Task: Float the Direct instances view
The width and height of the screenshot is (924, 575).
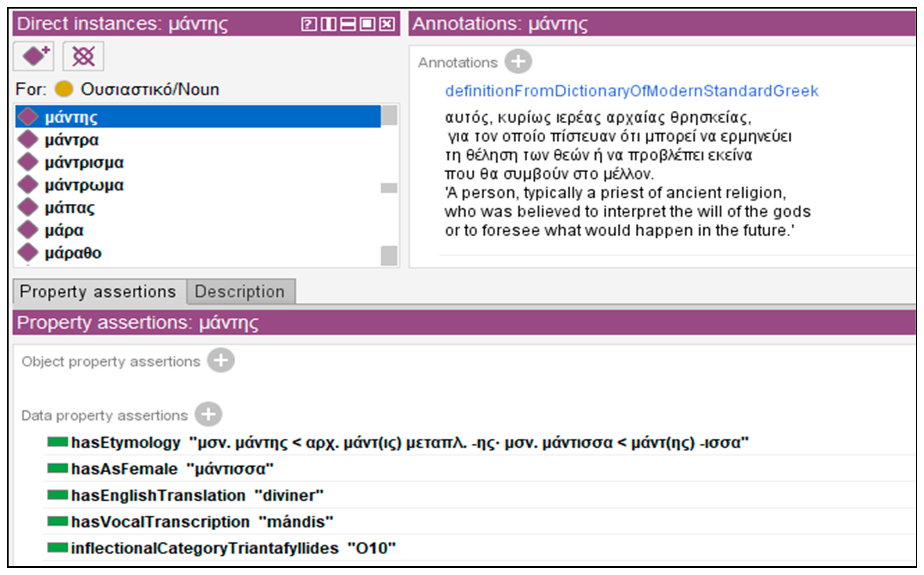Action: [x=368, y=24]
